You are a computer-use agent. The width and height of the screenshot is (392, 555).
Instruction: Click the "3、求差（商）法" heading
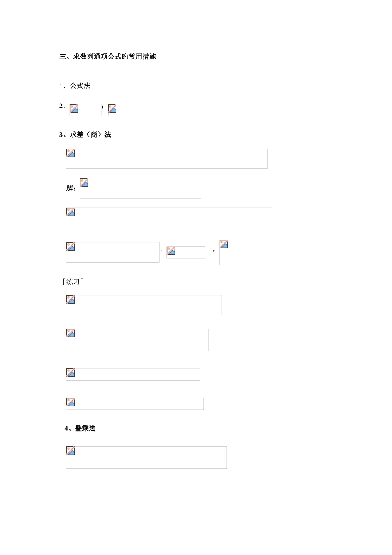[x=85, y=135]
